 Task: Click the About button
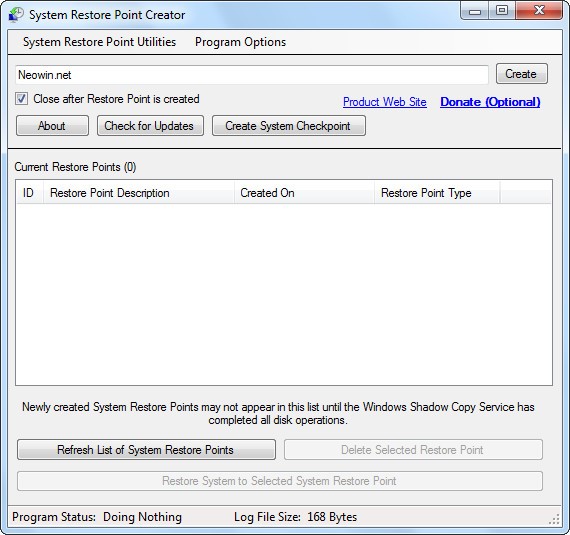pyautogui.click(x=52, y=126)
